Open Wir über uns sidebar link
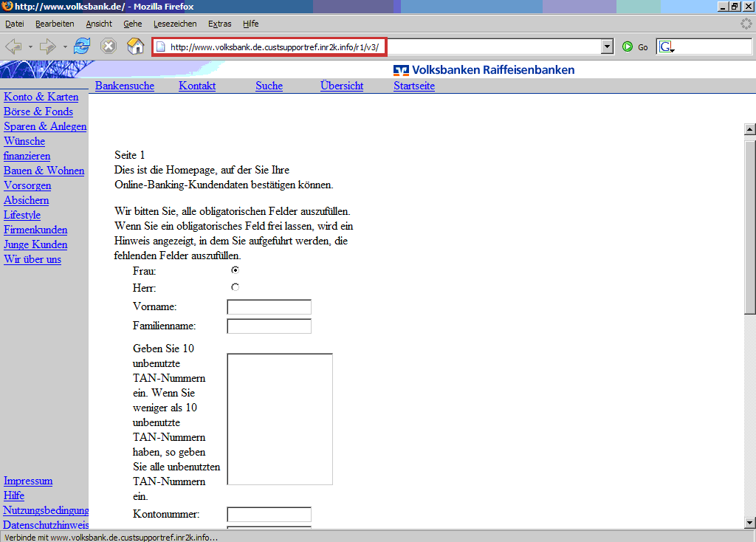This screenshot has width=756, height=542. (x=32, y=259)
